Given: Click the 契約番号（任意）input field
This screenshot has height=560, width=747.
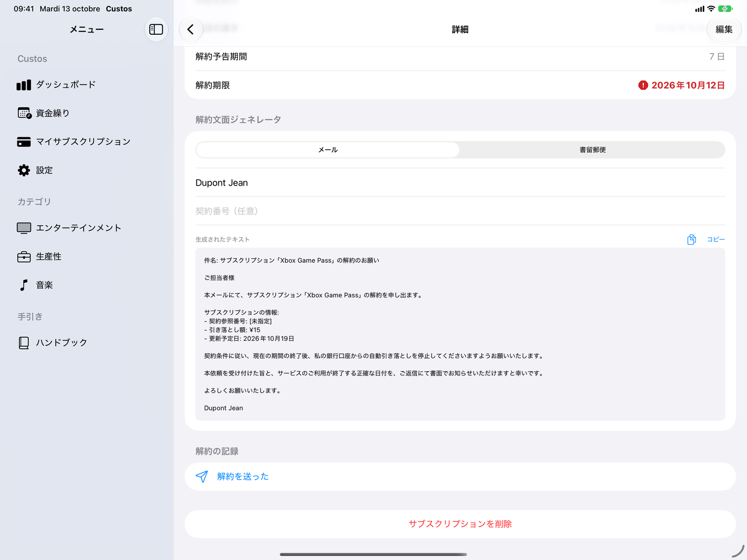Looking at the screenshot, I should [x=460, y=211].
